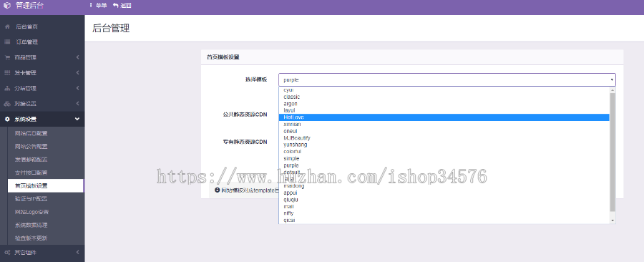Choose maidong in template list

(444, 186)
